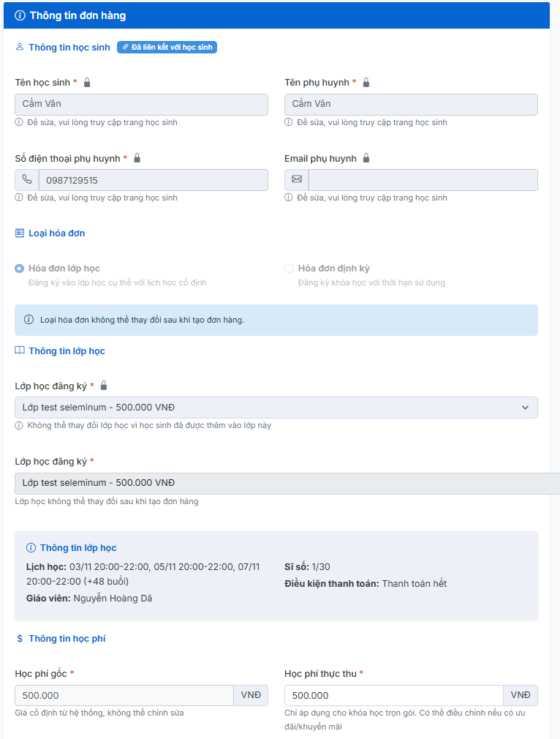
Task: Click the dollar icon for tuition information
Action: pyautogui.click(x=20, y=639)
